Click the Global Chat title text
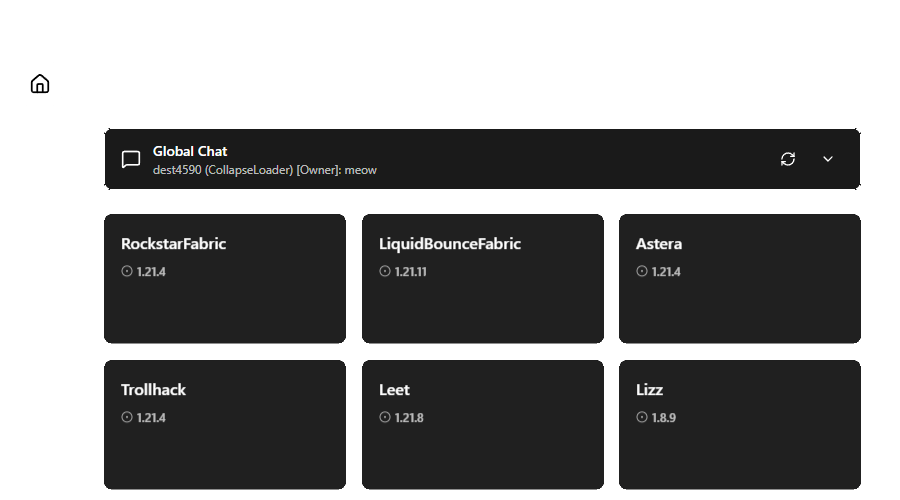This screenshot has width=900, height=500. (190, 151)
